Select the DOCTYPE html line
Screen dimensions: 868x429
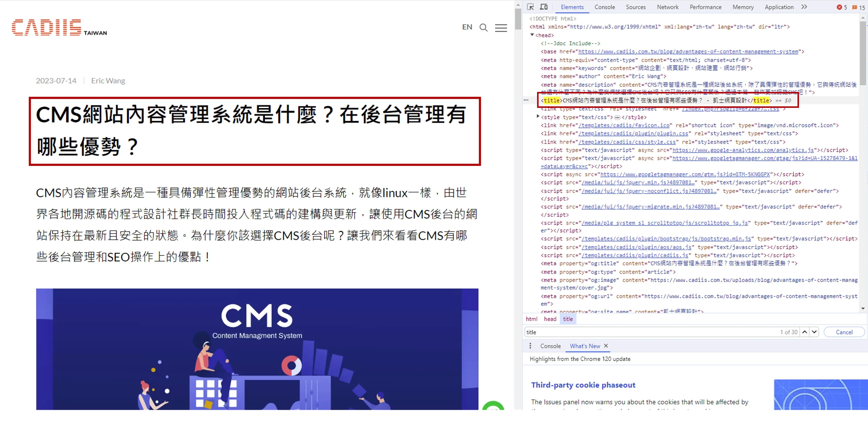tap(553, 19)
